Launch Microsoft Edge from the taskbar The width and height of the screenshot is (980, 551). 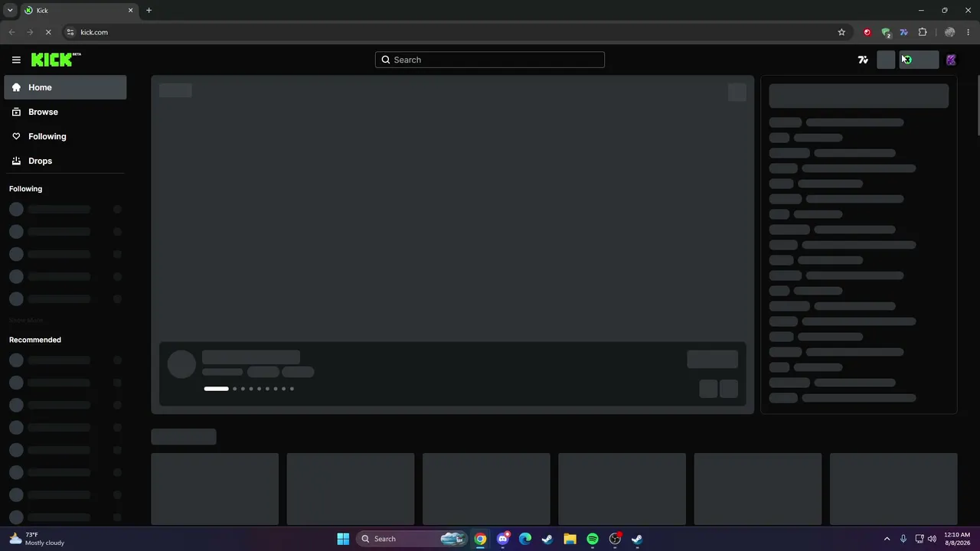524,539
